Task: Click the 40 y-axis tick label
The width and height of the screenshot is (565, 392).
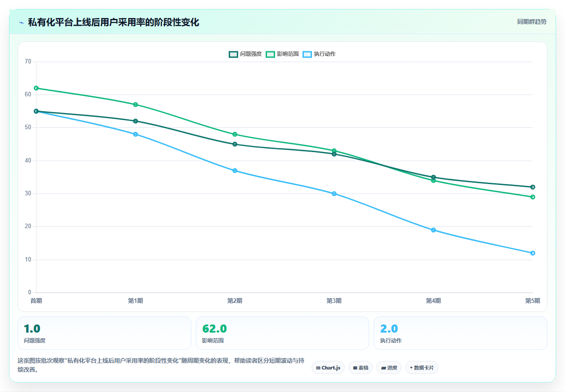Action: (28, 161)
